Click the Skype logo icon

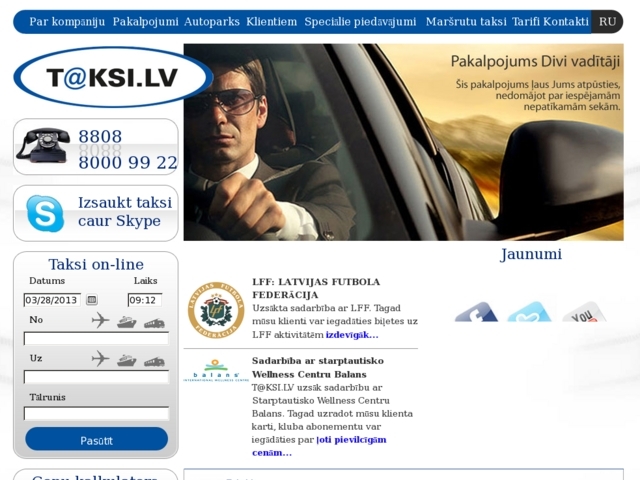[45, 213]
